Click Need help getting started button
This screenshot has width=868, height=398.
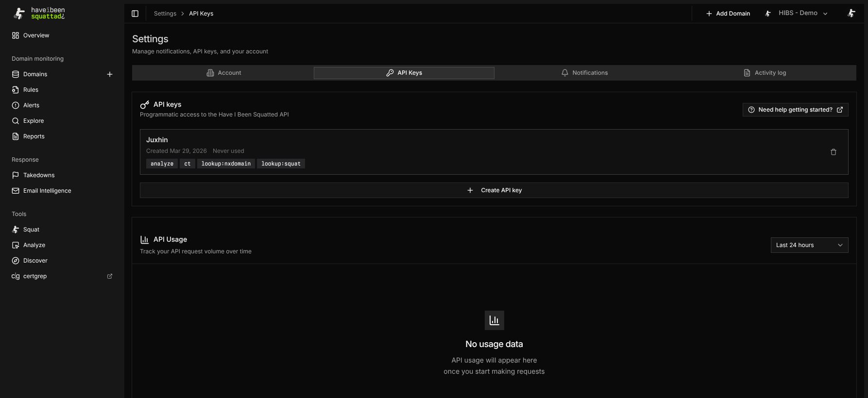pos(795,110)
